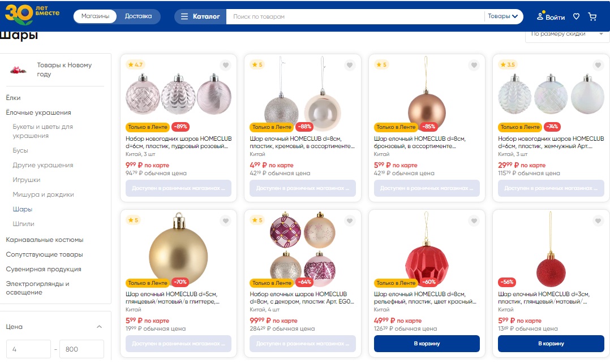Click the Каталог hamburger menu icon
The image size is (610, 364).
184,17
